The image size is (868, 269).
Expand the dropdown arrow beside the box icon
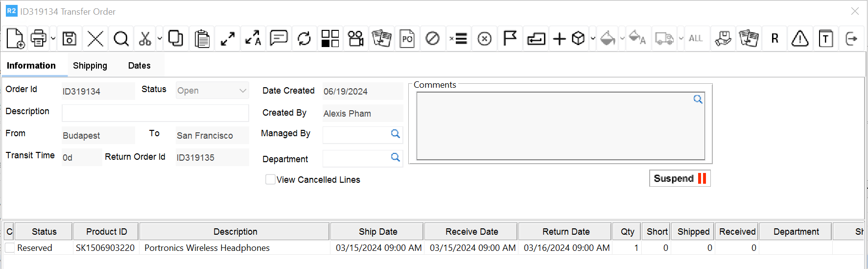(593, 38)
